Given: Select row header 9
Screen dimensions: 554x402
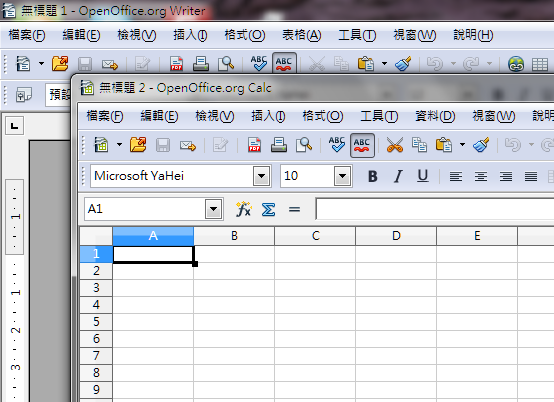Looking at the screenshot, I should (96, 390).
